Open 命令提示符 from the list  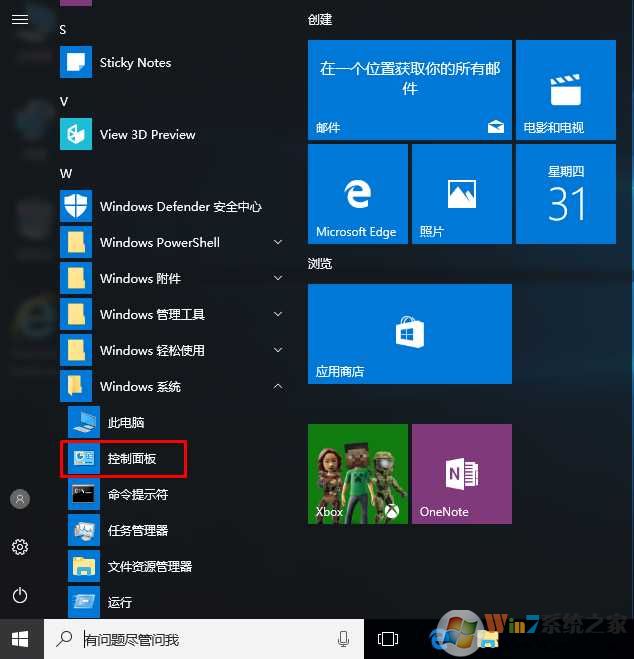coord(137,495)
